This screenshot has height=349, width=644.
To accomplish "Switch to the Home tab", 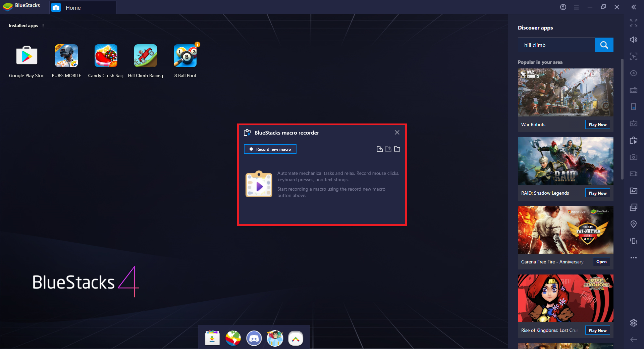I will pos(83,7).
